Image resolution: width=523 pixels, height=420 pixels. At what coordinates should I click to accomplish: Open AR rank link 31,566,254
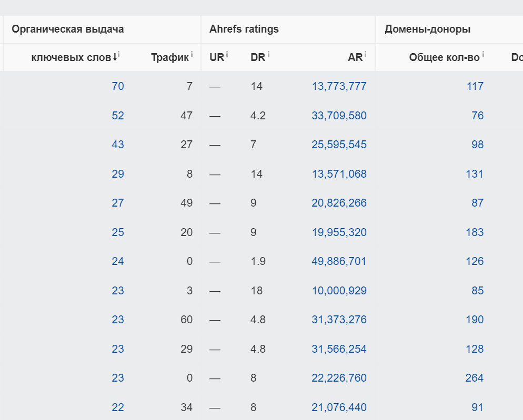click(339, 349)
